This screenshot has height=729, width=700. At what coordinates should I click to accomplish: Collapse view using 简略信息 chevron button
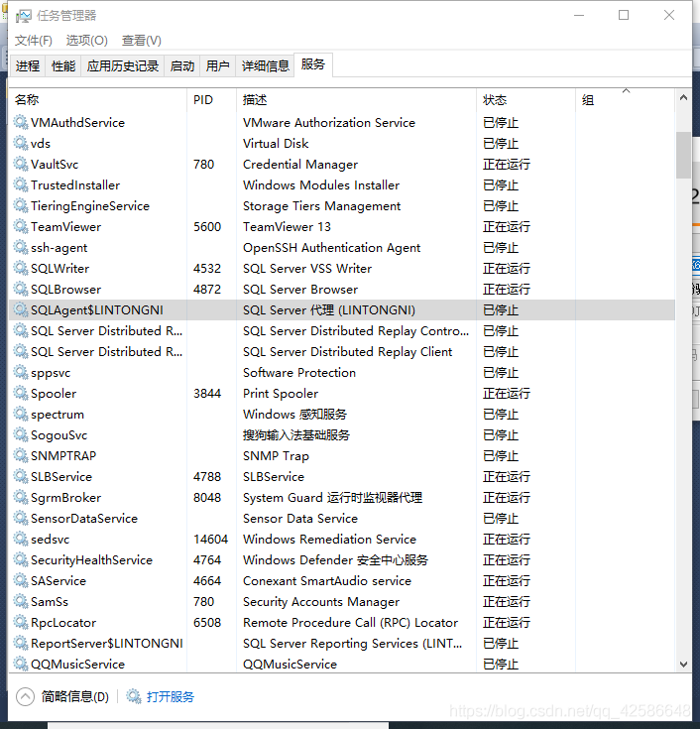(x=25, y=697)
